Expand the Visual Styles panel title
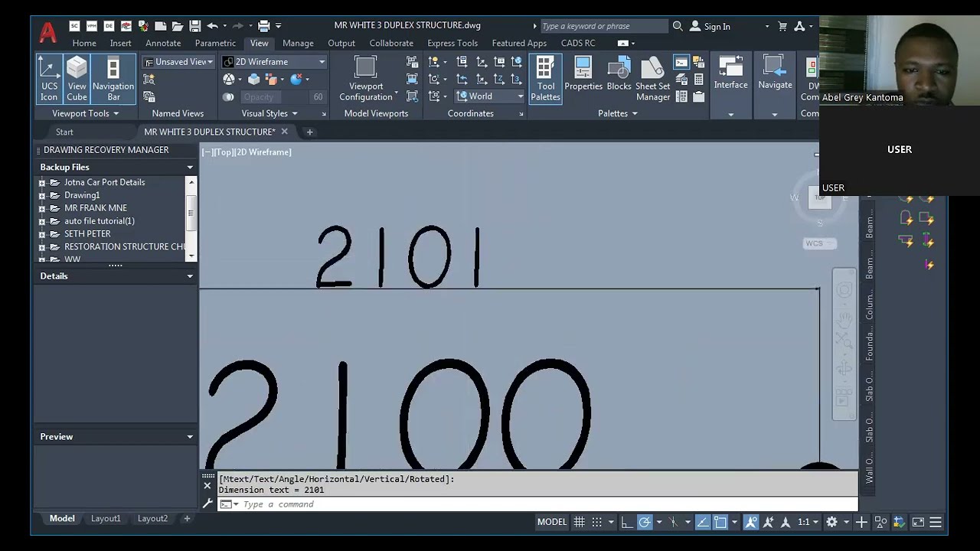 pyautogui.click(x=269, y=113)
